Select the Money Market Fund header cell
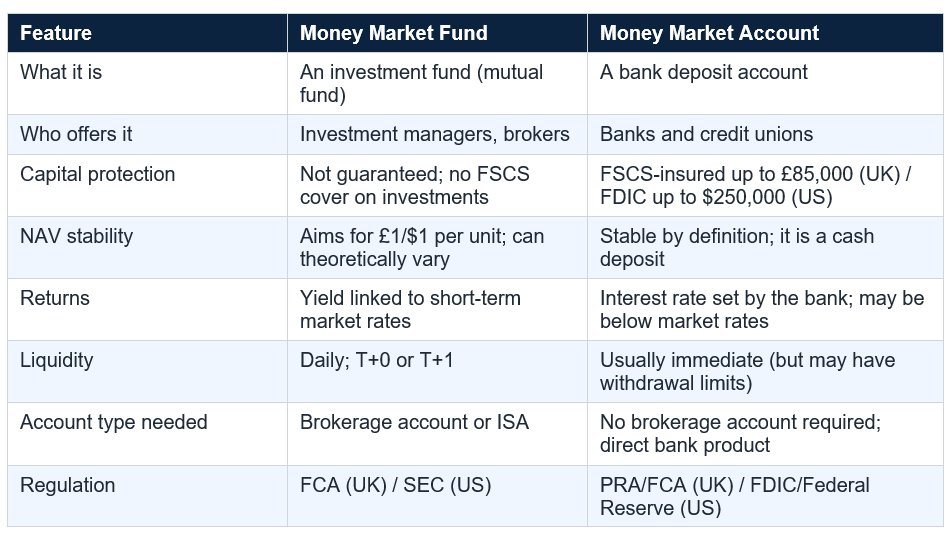This screenshot has width=949, height=534. pyautogui.click(x=437, y=33)
